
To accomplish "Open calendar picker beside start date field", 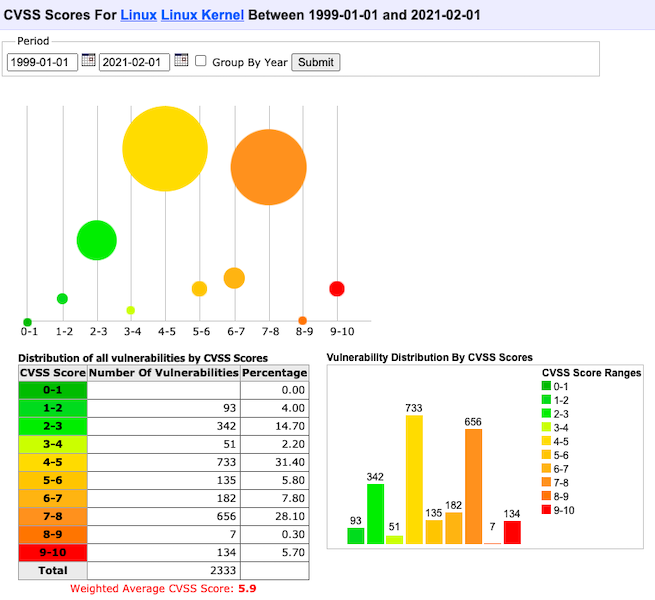I will (88, 61).
